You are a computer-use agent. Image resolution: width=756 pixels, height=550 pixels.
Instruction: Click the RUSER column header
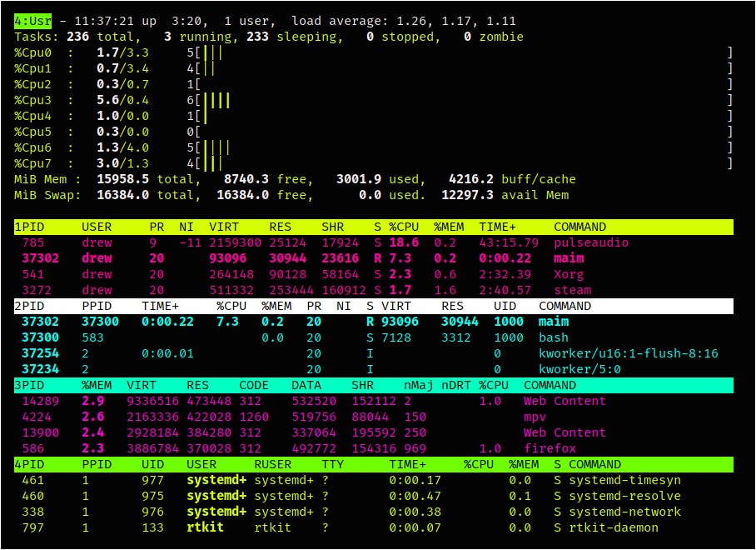pos(272,464)
